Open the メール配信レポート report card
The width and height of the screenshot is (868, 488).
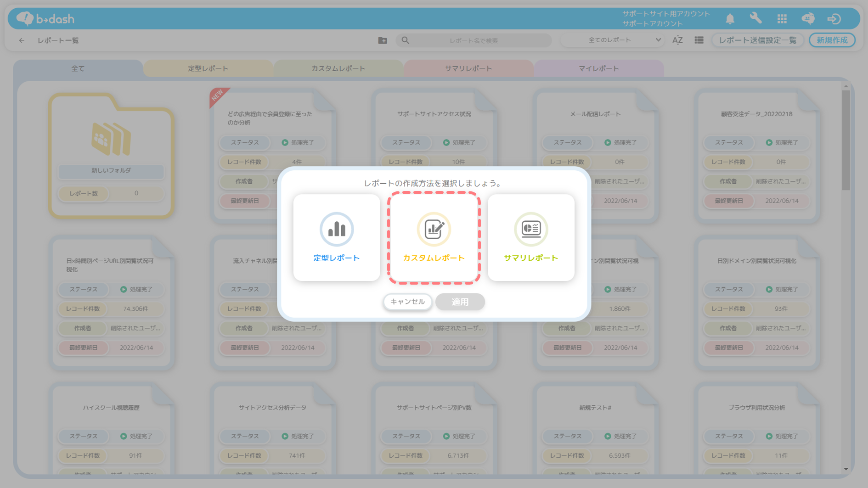click(596, 156)
